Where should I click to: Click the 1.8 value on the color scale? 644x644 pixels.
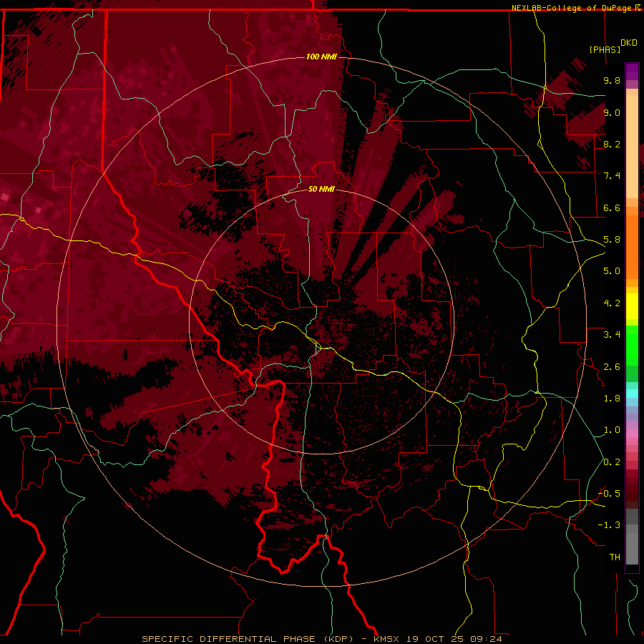[x=612, y=399]
